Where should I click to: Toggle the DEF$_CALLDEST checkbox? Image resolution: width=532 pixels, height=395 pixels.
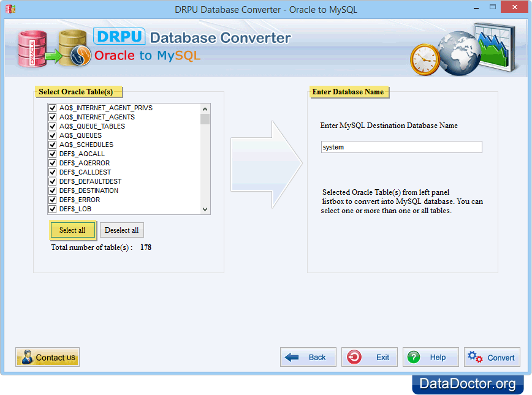[52, 172]
